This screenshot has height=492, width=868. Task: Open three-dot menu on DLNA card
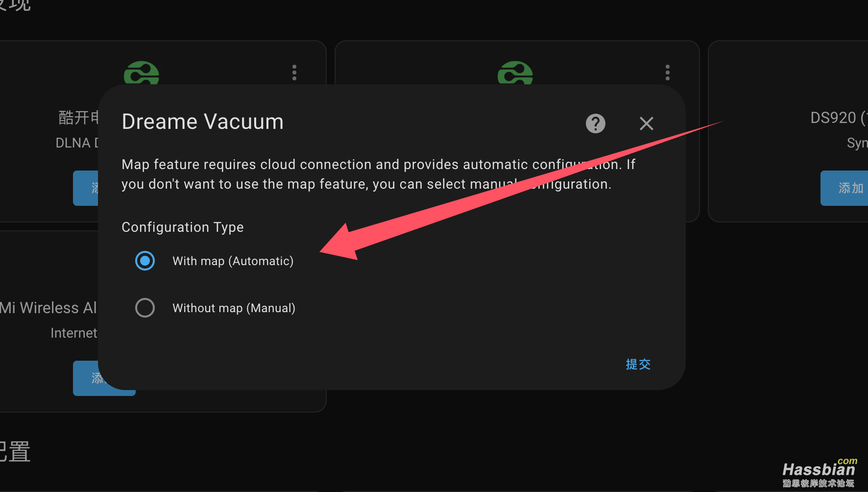tap(294, 73)
